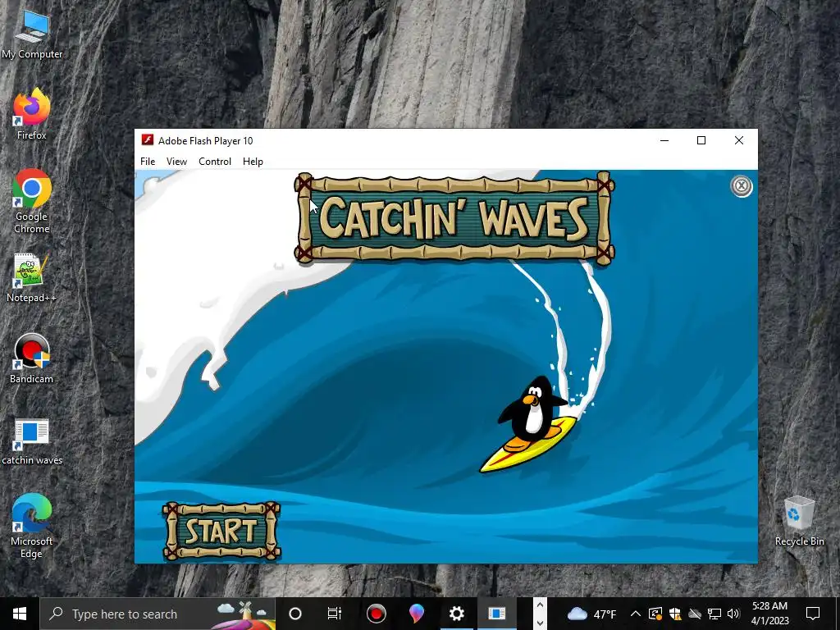This screenshot has width=840, height=630.
Task: Select the Recycle Bin desktop icon
Action: click(x=799, y=521)
